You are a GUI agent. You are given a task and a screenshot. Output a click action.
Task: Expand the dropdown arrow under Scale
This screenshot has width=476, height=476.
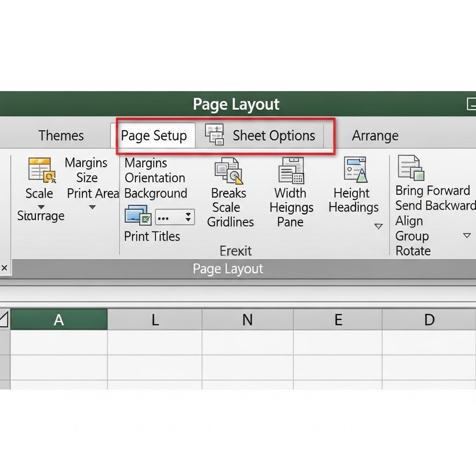[41, 207]
